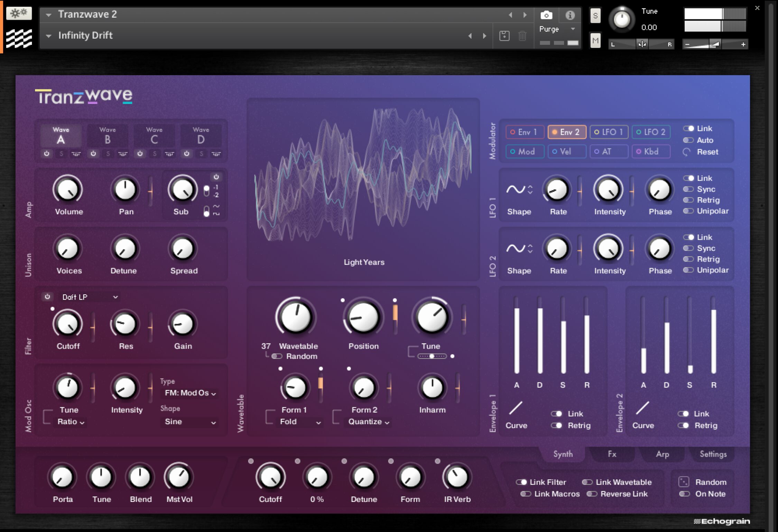The image size is (778, 532).
Task: Click Wave A filter routing icon
Action: (x=76, y=154)
